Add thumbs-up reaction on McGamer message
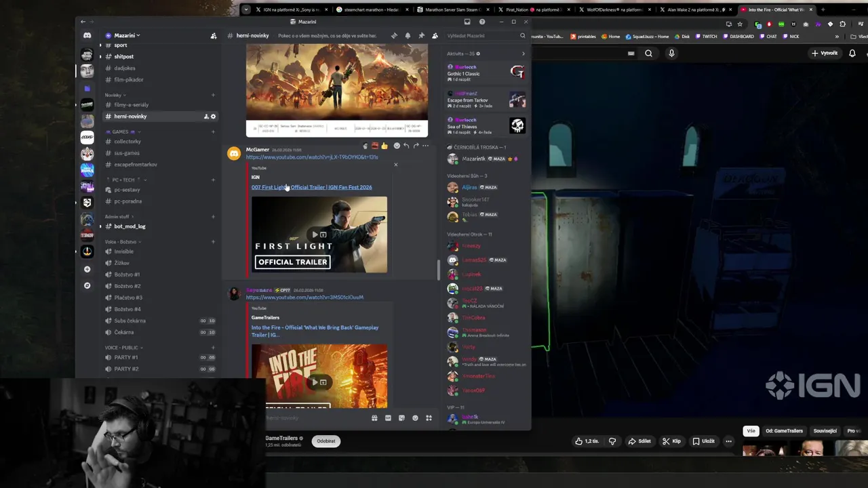 point(384,146)
